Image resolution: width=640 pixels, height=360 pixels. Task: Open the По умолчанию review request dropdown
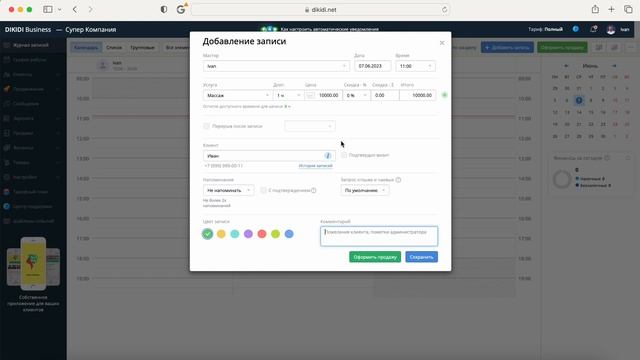[x=365, y=190]
